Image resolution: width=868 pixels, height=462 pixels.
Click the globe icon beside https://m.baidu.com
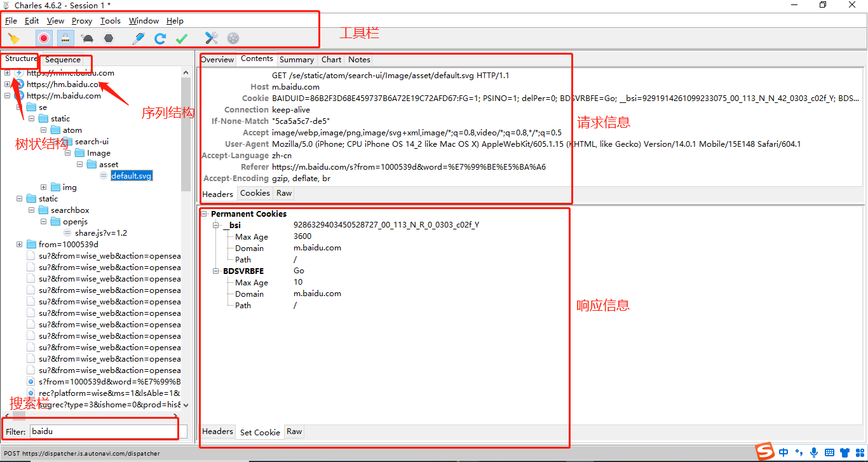(x=19, y=96)
